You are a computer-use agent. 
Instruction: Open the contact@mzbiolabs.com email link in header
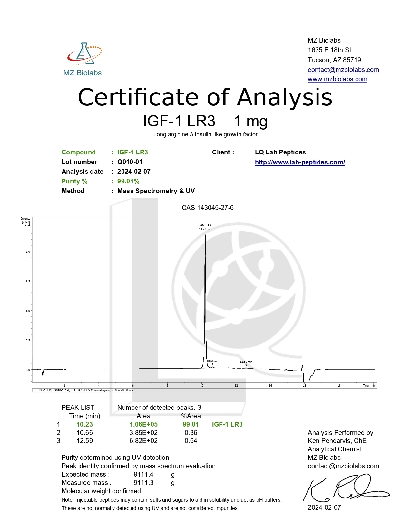[343, 70]
